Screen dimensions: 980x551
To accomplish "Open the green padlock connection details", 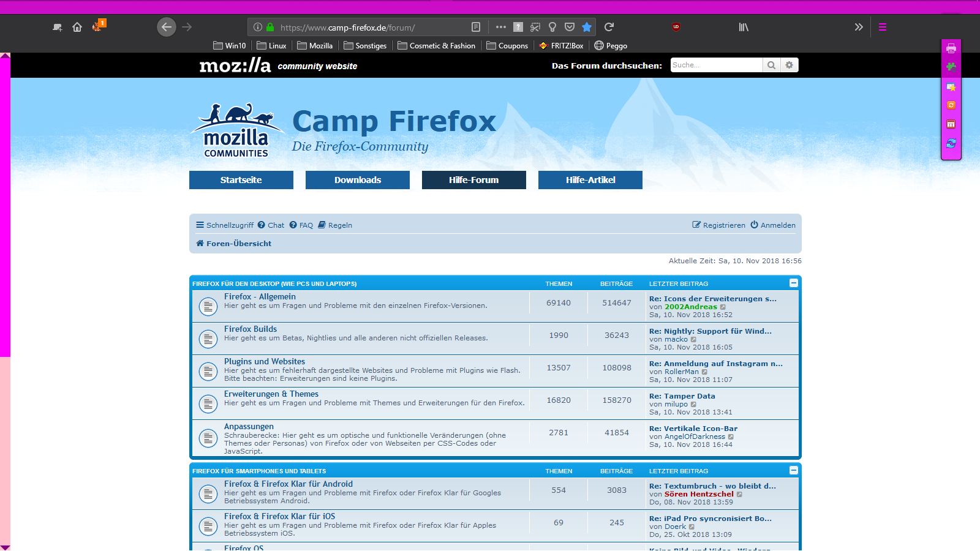I will (270, 27).
